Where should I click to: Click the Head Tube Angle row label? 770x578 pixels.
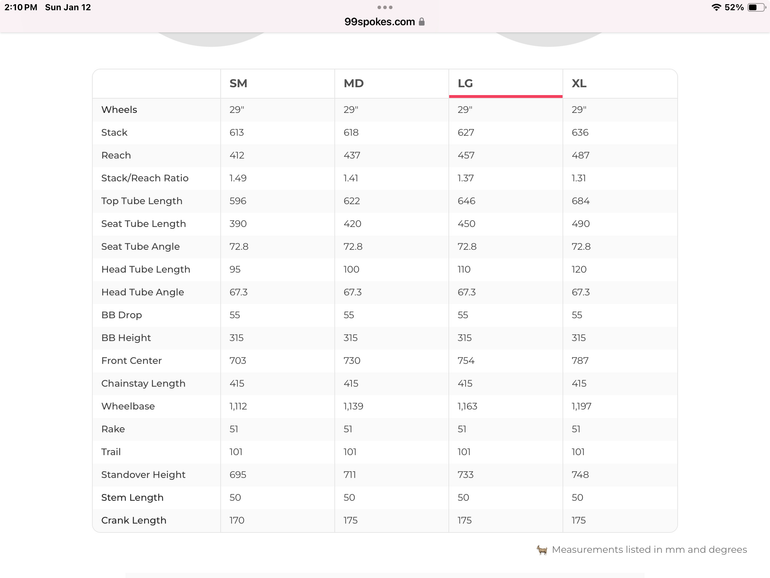142,292
